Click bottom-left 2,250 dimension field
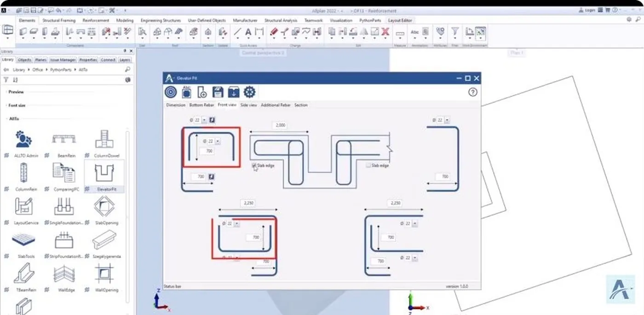The height and width of the screenshot is (315, 644). 248,203
